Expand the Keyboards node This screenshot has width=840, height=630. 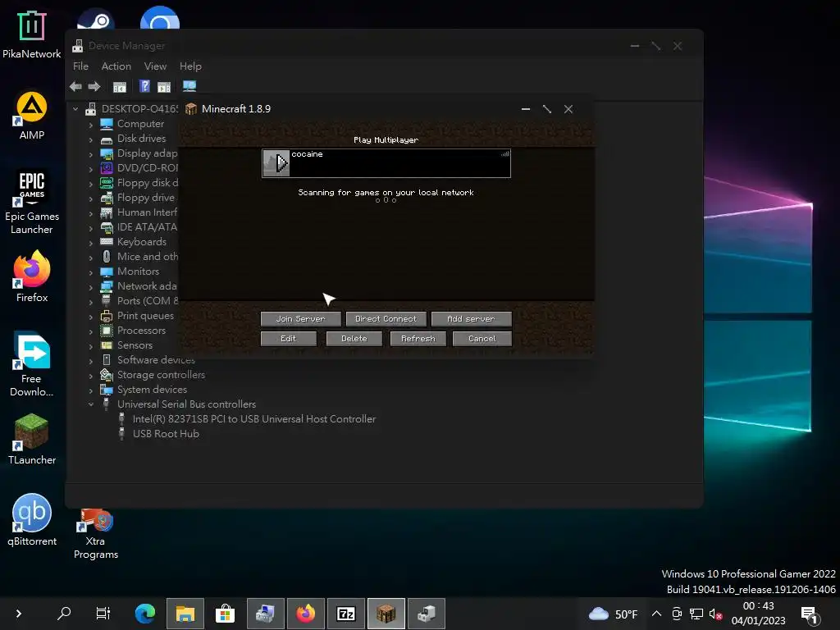(90, 243)
